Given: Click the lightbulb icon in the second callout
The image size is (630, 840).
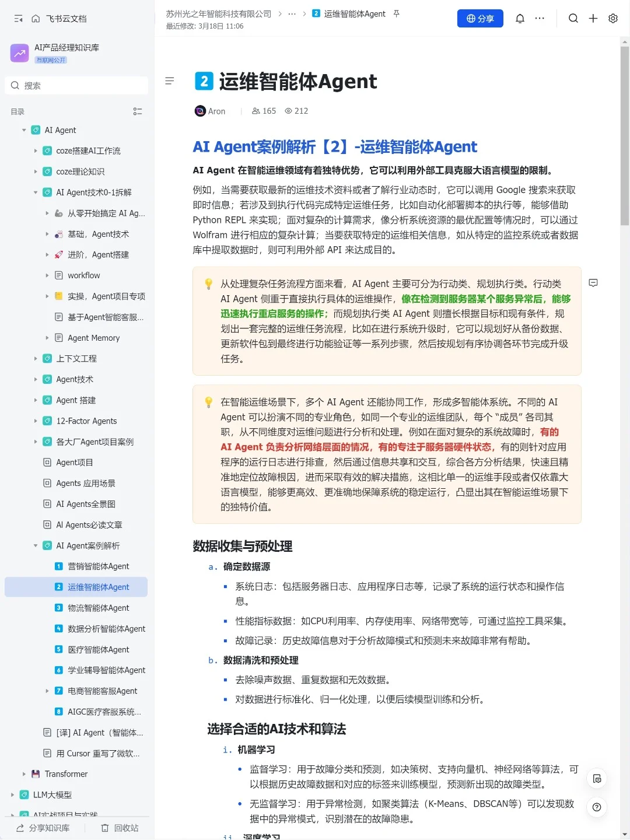Looking at the screenshot, I should (208, 402).
